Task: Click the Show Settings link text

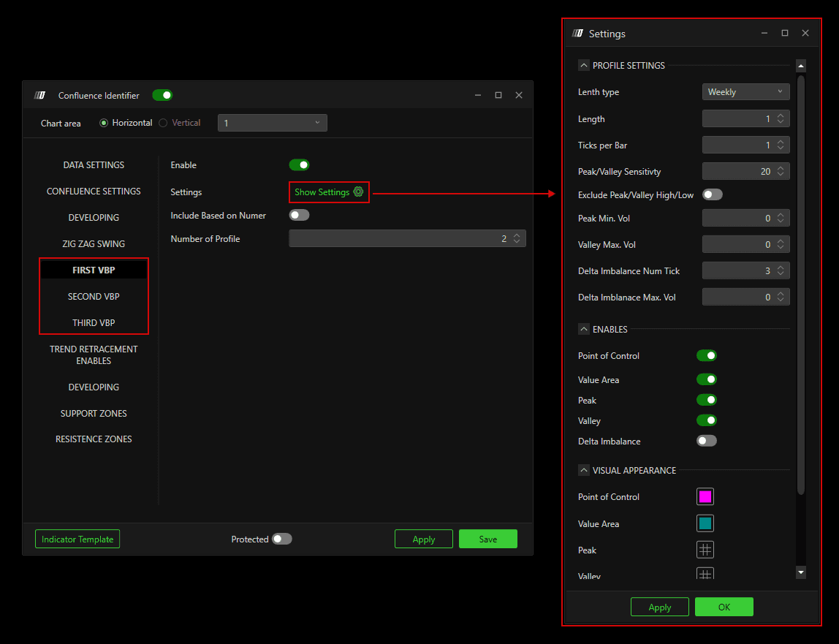Action: (322, 192)
